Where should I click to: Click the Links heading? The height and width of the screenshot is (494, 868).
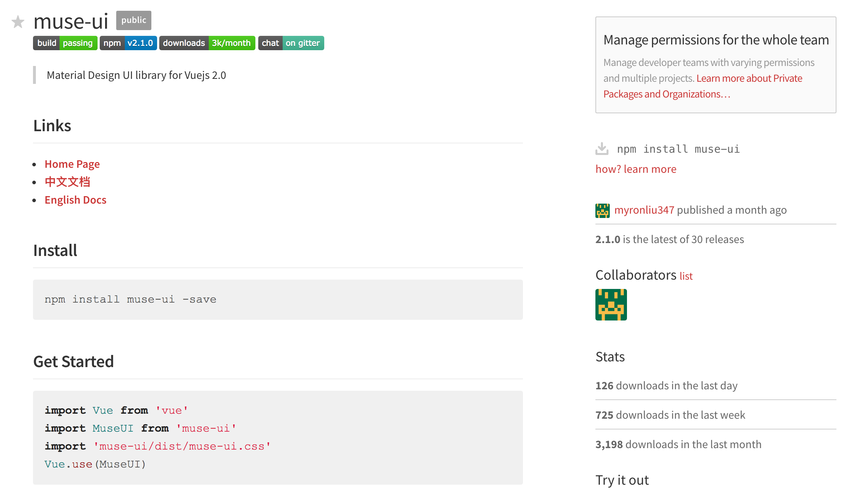click(52, 126)
